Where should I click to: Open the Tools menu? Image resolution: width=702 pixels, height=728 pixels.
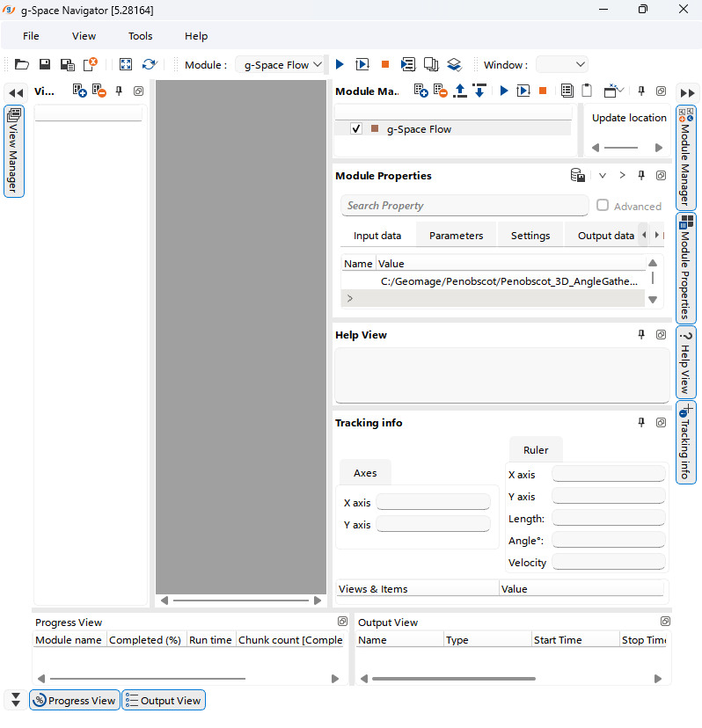point(140,36)
